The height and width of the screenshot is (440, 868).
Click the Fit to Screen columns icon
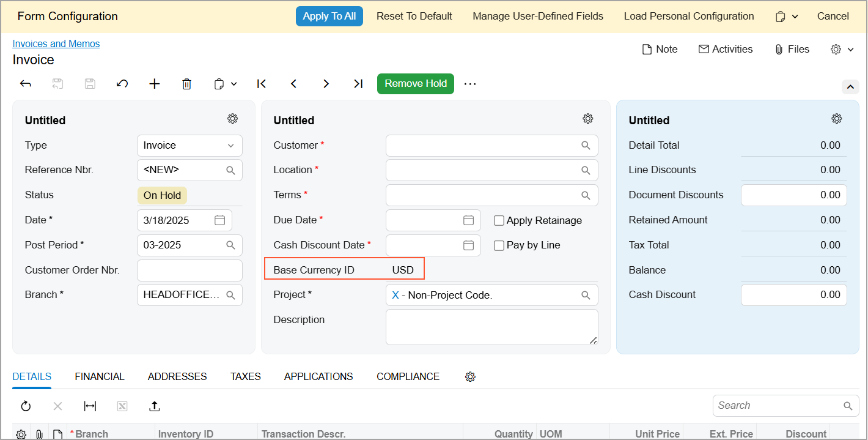(x=90, y=406)
